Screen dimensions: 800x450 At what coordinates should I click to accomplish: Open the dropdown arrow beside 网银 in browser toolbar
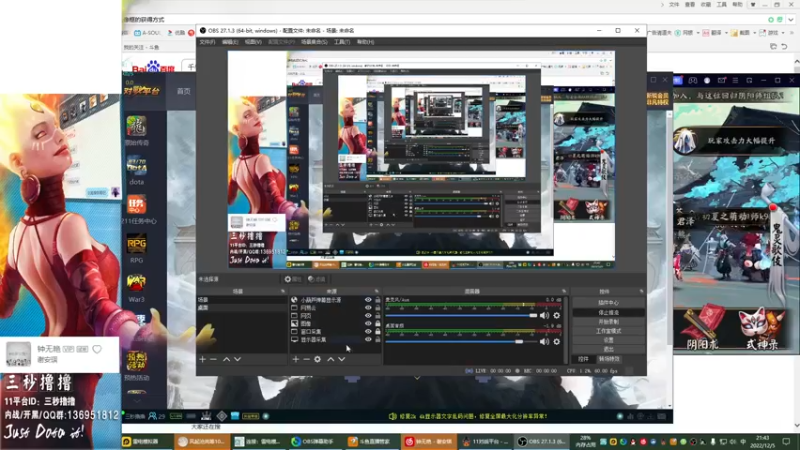tap(697, 33)
